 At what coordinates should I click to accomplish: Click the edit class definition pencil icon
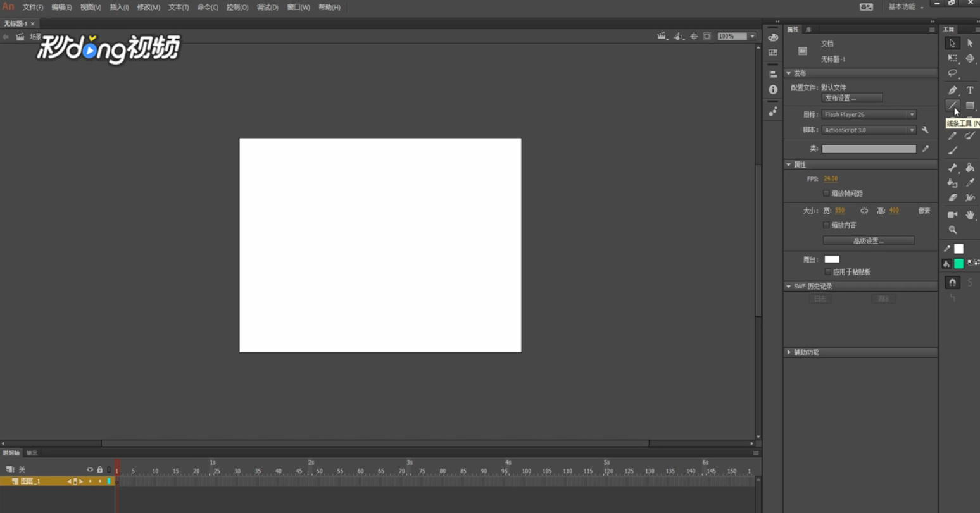(926, 149)
